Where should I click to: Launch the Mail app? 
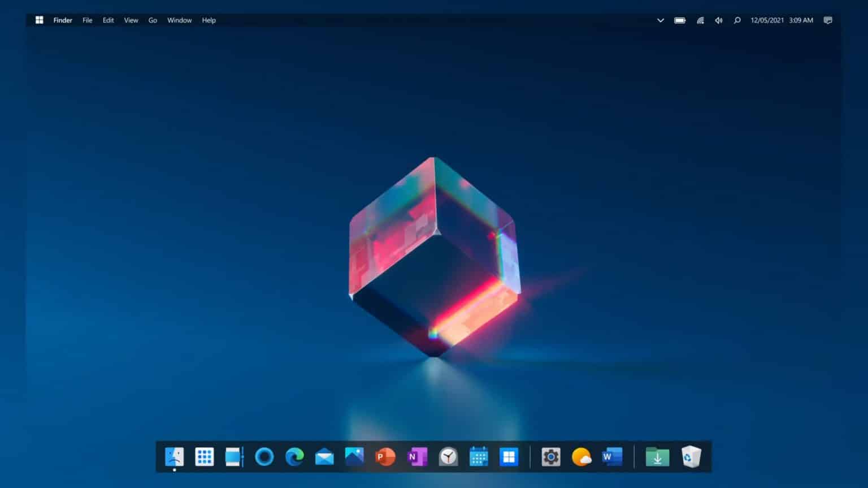(x=324, y=456)
